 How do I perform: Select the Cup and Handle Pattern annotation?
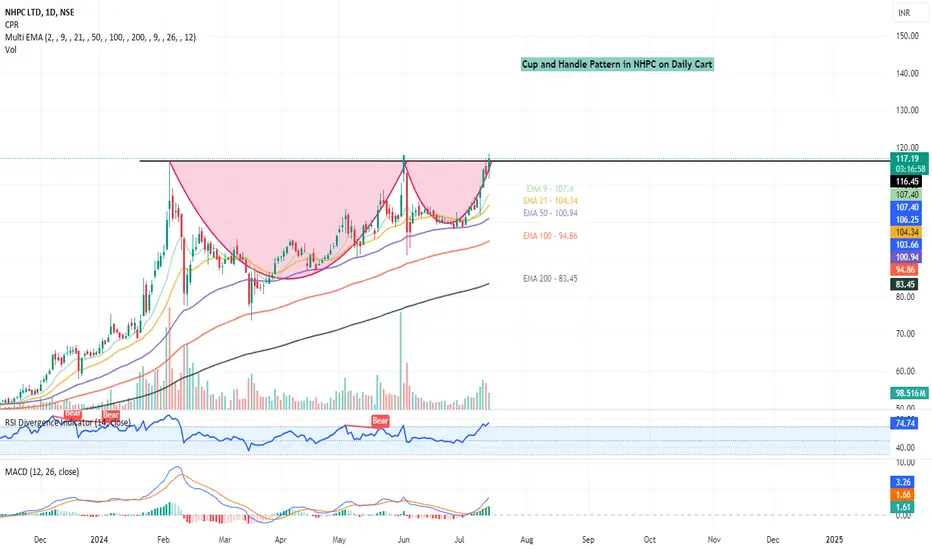pyautogui.click(x=617, y=64)
